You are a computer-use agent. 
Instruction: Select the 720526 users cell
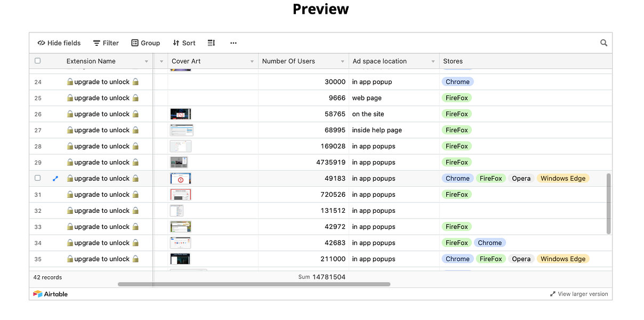(303, 194)
